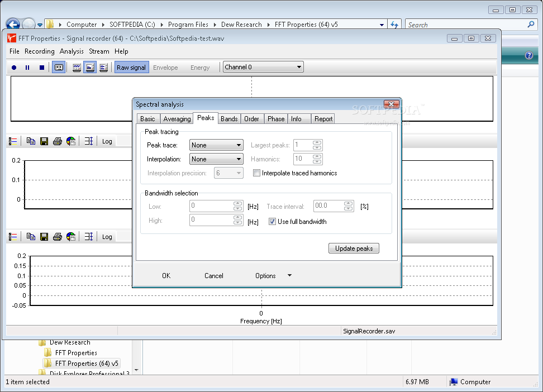This screenshot has width=543, height=392.
Task: Click the highlighted middle chart layout icon
Action: tap(90, 67)
